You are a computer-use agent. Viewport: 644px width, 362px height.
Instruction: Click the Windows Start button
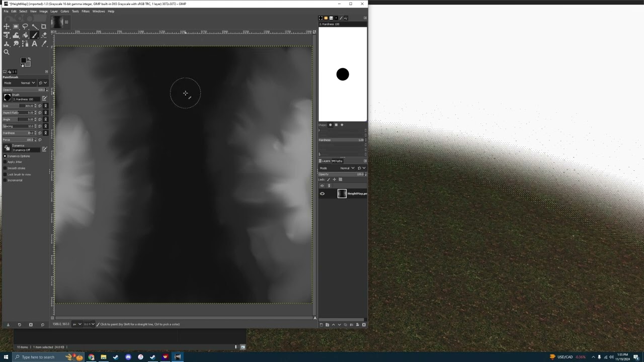6,357
